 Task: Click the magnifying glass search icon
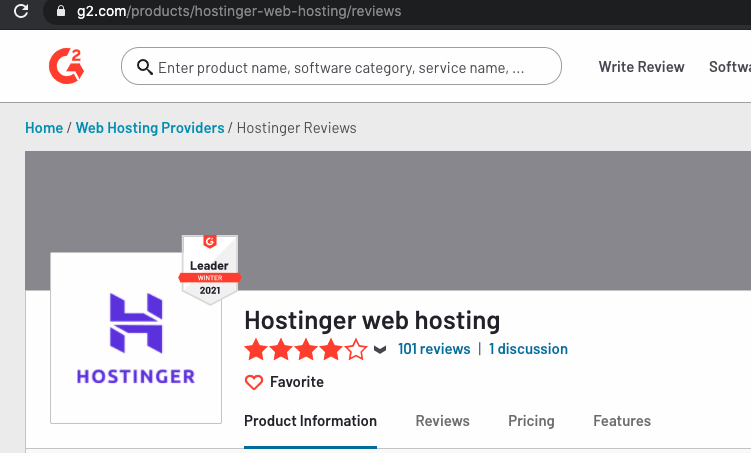pos(145,67)
